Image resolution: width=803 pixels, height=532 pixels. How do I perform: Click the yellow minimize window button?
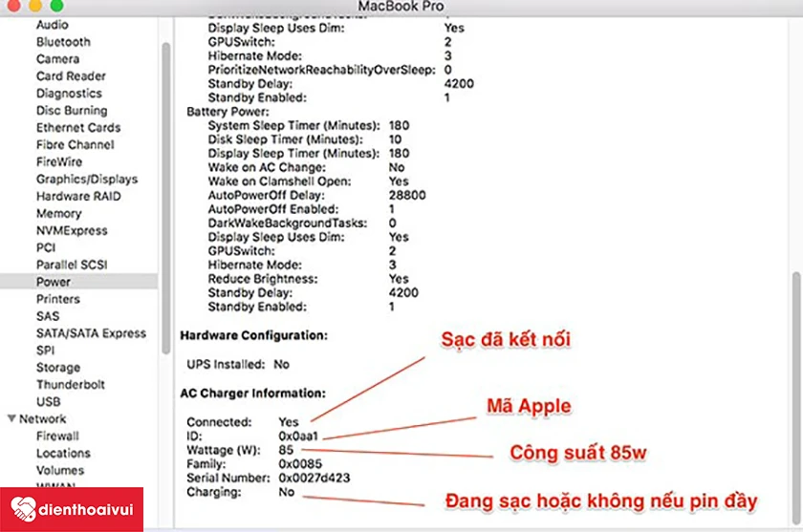pos(34,6)
